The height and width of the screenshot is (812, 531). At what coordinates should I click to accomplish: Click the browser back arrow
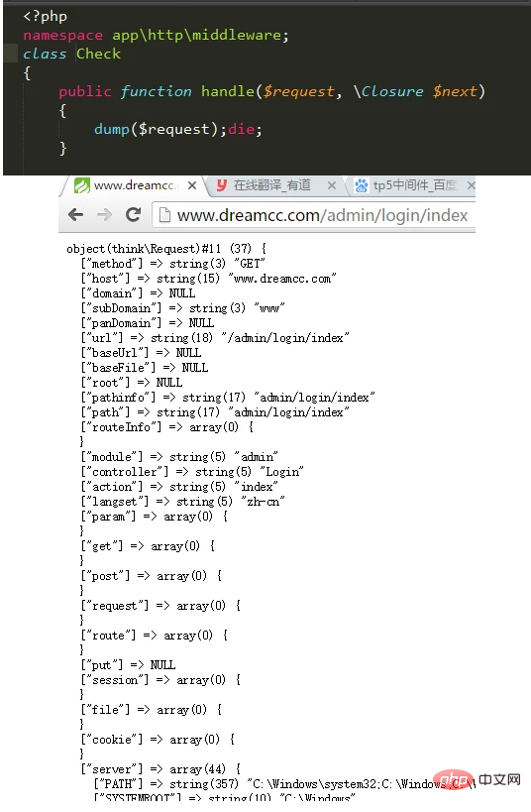coord(76,214)
